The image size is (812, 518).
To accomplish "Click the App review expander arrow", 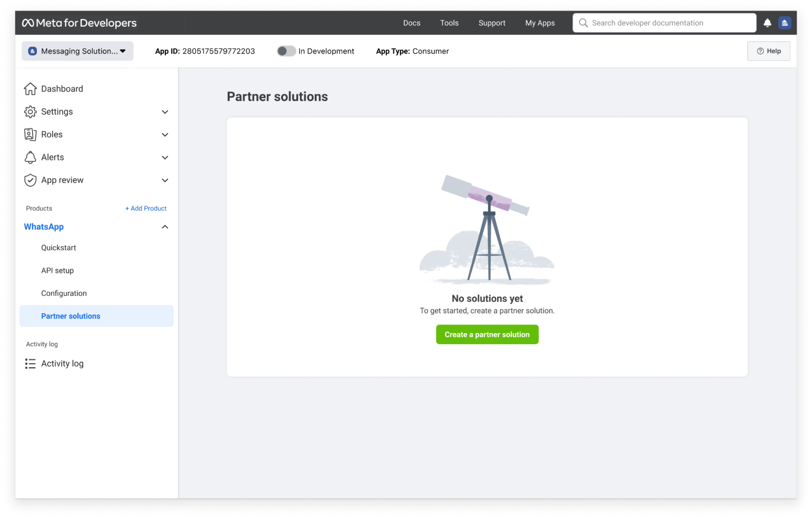I will click(166, 180).
